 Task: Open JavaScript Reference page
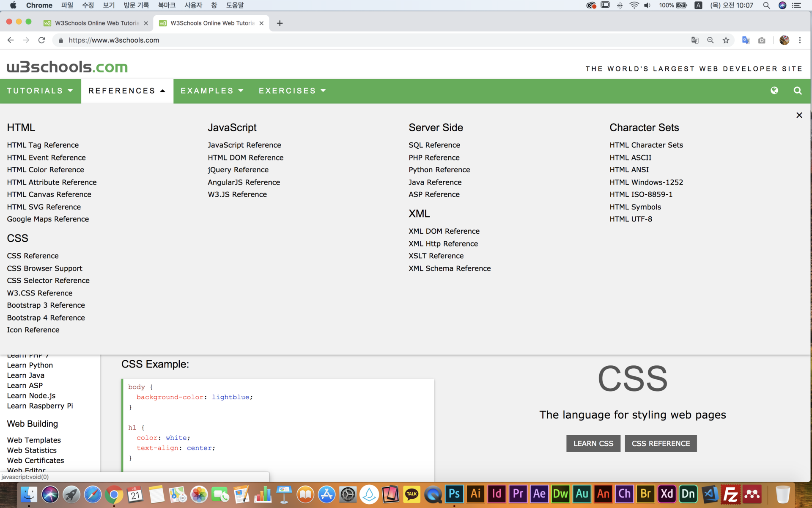[x=244, y=145]
